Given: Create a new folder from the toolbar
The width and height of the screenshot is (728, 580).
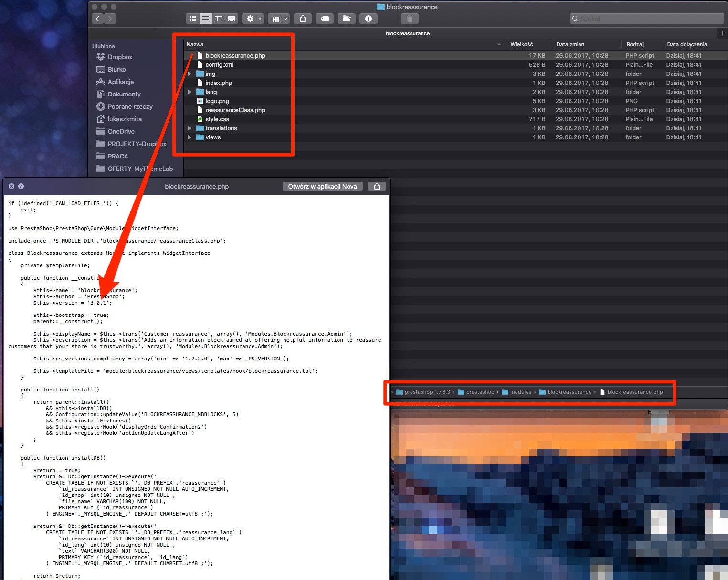Looking at the screenshot, I should point(347,18).
